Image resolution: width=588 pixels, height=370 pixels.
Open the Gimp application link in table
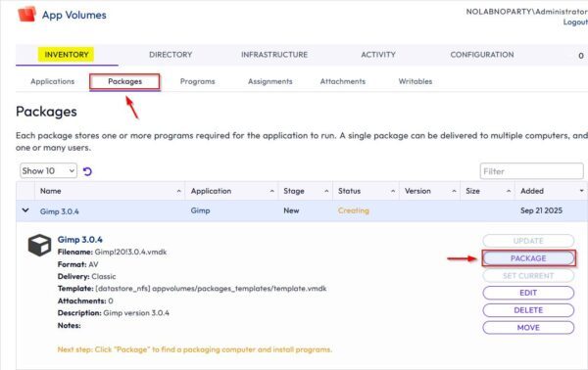[200, 210]
